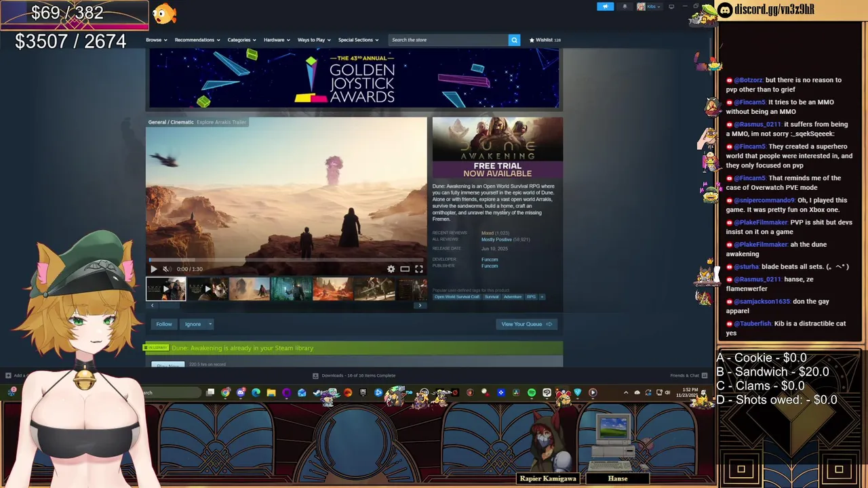
Task: Launch Microsoft Edge from the taskbar
Action: point(256,392)
